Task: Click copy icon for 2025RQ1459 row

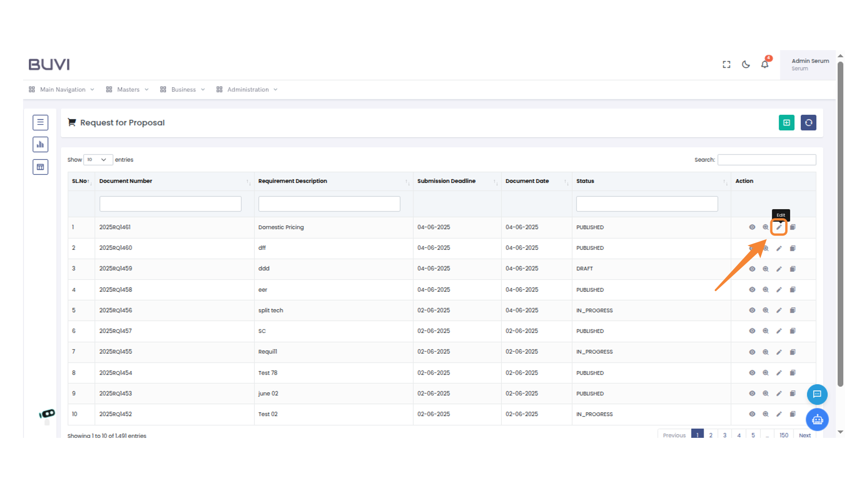Action: (x=793, y=269)
